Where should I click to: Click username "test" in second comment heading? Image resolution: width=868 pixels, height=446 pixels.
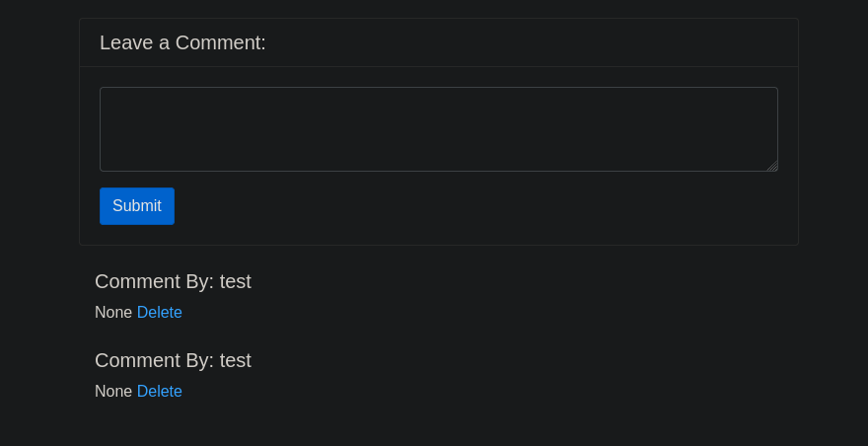236,360
